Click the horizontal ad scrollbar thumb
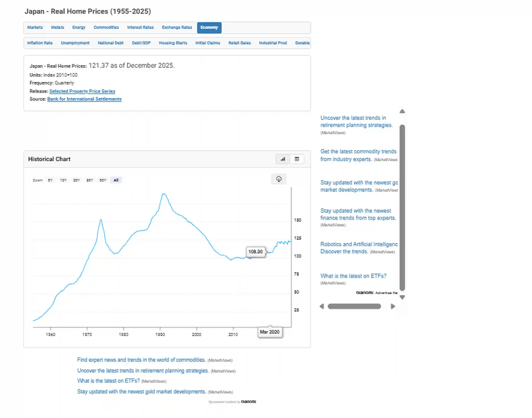 tap(354, 306)
